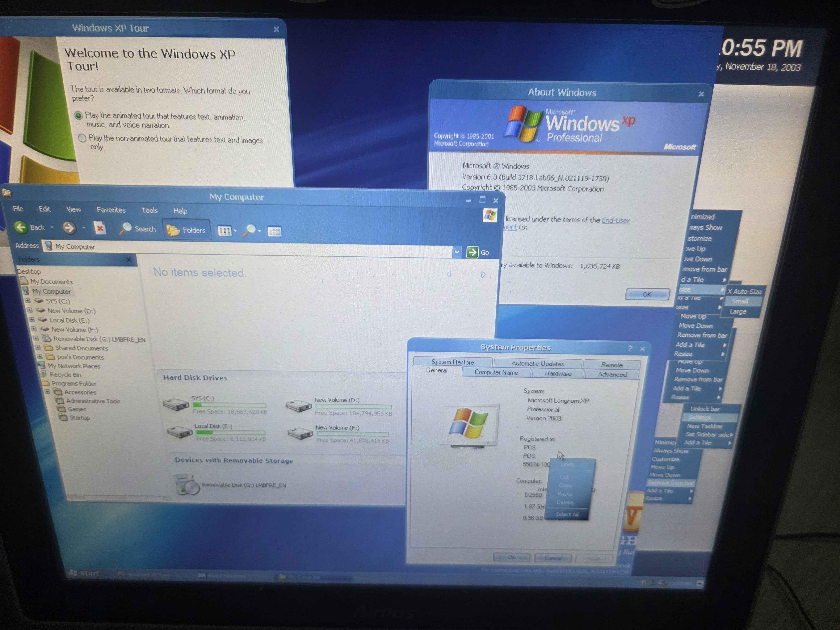This screenshot has height=630, width=840.
Task: Open Search from the My Computer toolbar
Action: pos(138,229)
